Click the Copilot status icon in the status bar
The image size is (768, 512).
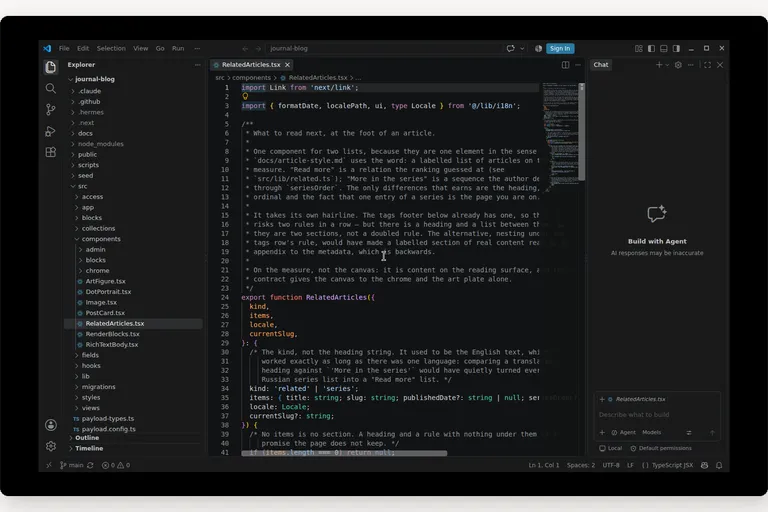click(x=704, y=465)
